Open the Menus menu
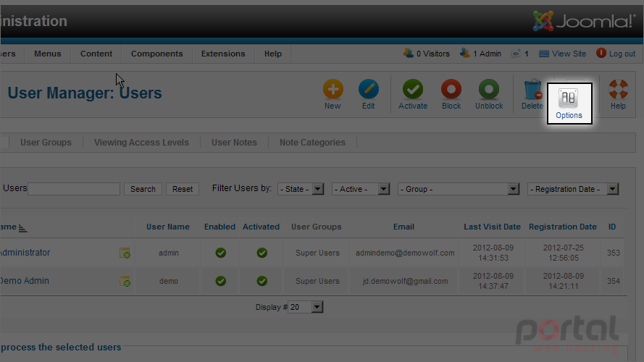The image size is (644, 362). click(x=48, y=54)
